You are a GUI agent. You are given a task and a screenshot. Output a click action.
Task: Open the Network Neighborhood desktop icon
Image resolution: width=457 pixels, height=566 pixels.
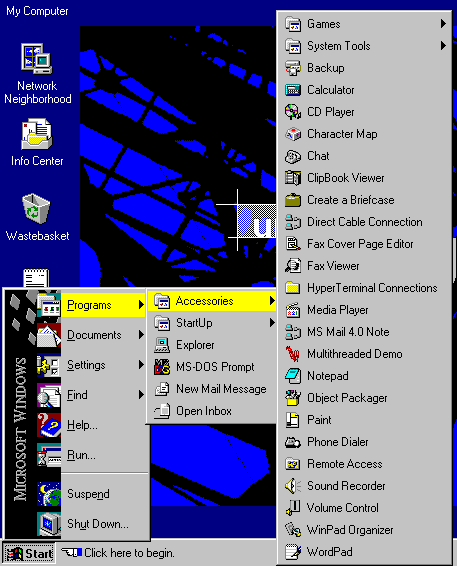[x=36, y=59]
